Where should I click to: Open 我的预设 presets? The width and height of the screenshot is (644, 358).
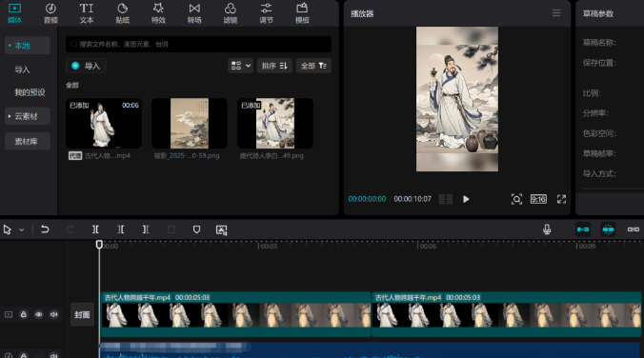click(x=30, y=92)
